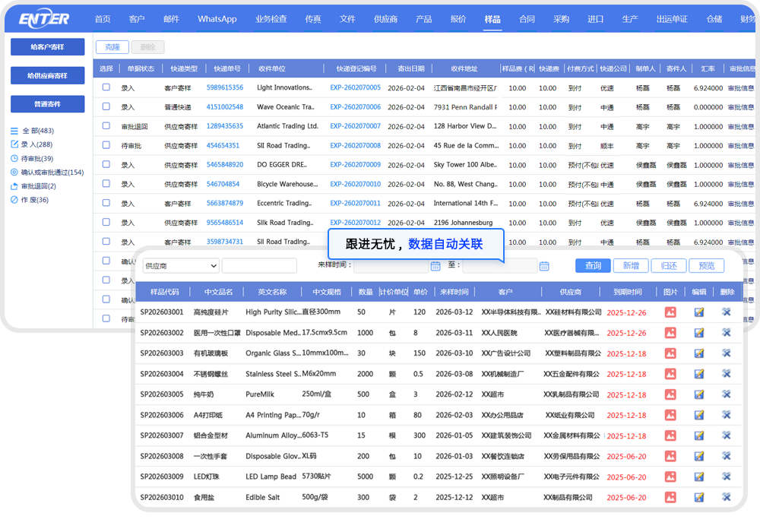Open image for sample SP202603002
760x532 pixels.
pyautogui.click(x=670, y=333)
